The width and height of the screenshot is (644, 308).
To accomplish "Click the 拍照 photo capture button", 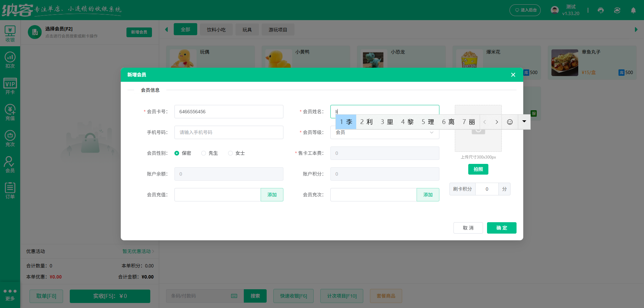I will [478, 169].
